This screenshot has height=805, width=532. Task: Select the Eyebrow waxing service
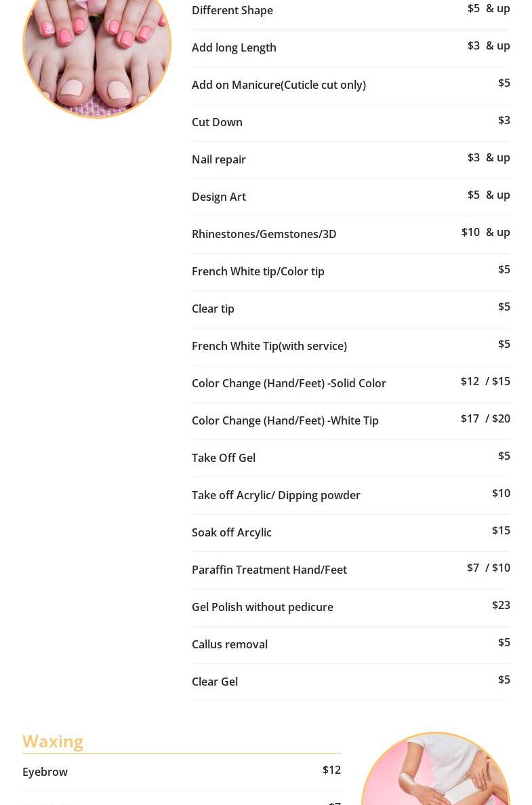45,772
